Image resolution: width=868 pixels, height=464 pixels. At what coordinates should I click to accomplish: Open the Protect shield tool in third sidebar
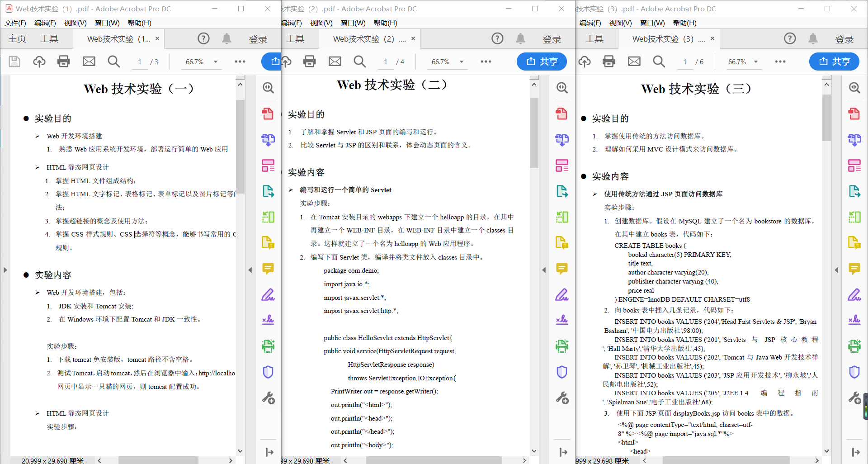point(854,372)
